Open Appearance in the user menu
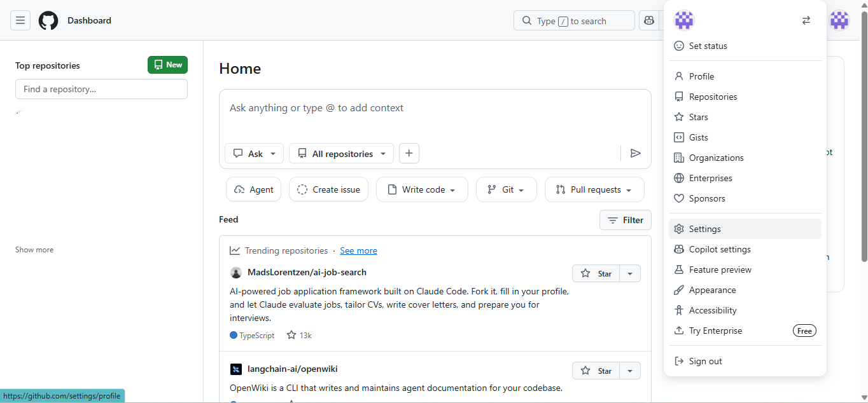Viewport: 868px width, 403px height. click(x=745, y=290)
